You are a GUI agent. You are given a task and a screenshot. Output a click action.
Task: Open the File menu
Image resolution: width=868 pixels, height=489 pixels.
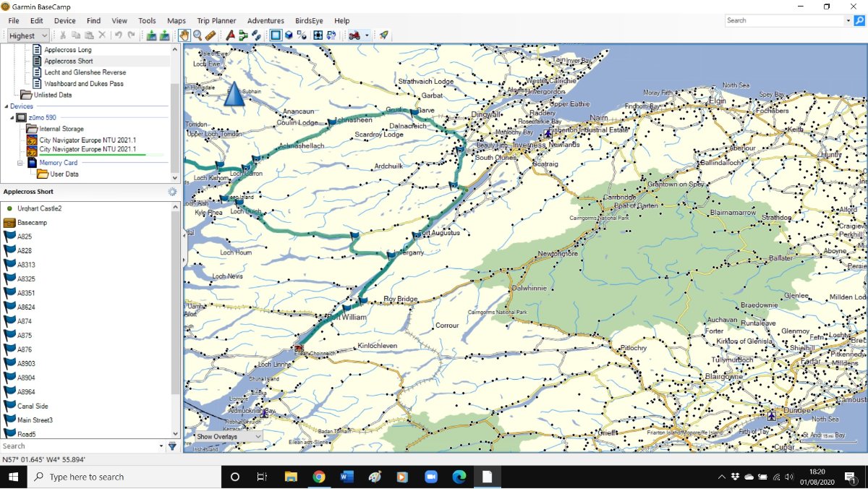(14, 21)
